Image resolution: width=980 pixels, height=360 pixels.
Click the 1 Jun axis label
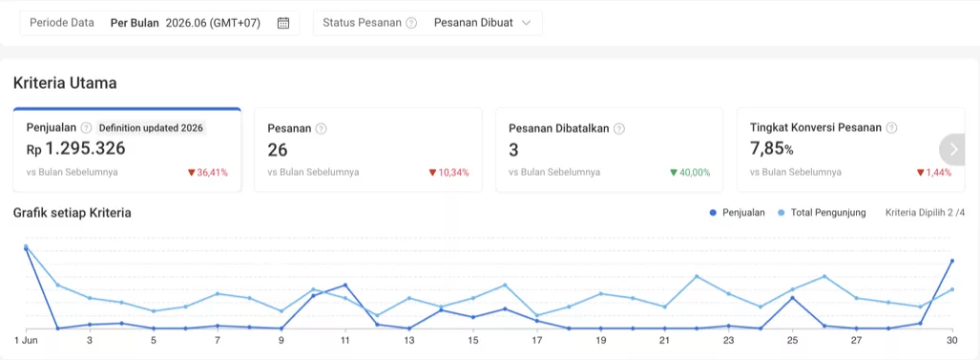[x=27, y=341]
